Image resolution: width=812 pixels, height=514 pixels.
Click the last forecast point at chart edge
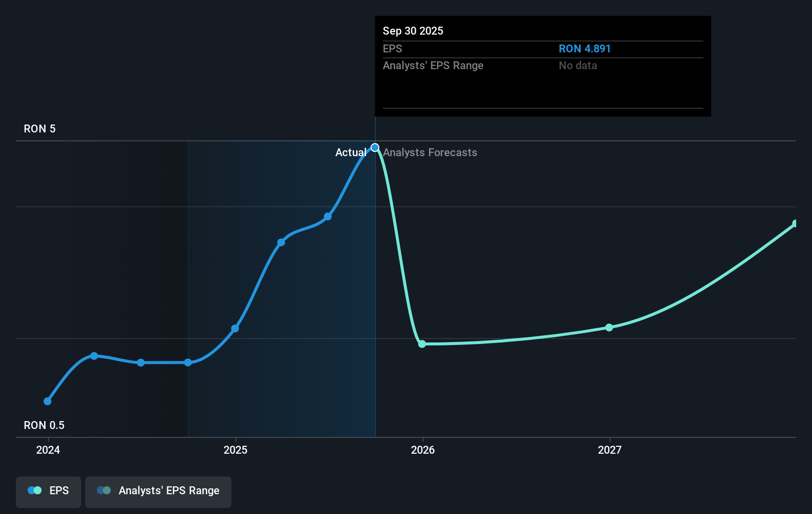(795, 224)
